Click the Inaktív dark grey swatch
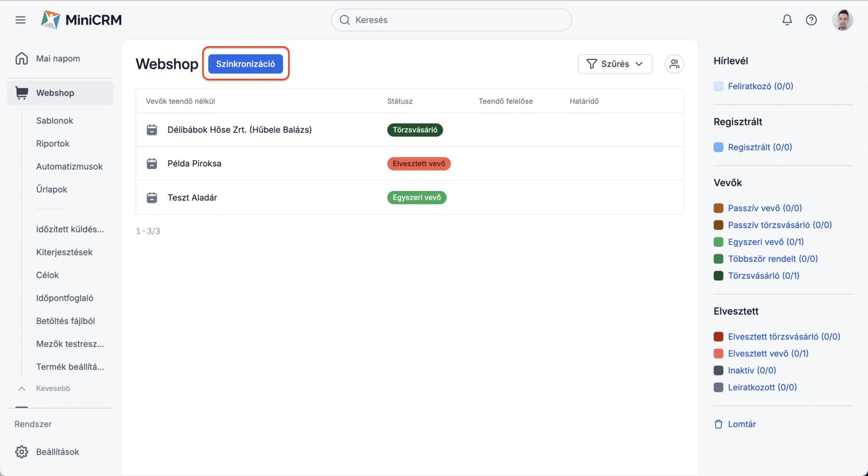This screenshot has width=868, height=476. click(718, 371)
